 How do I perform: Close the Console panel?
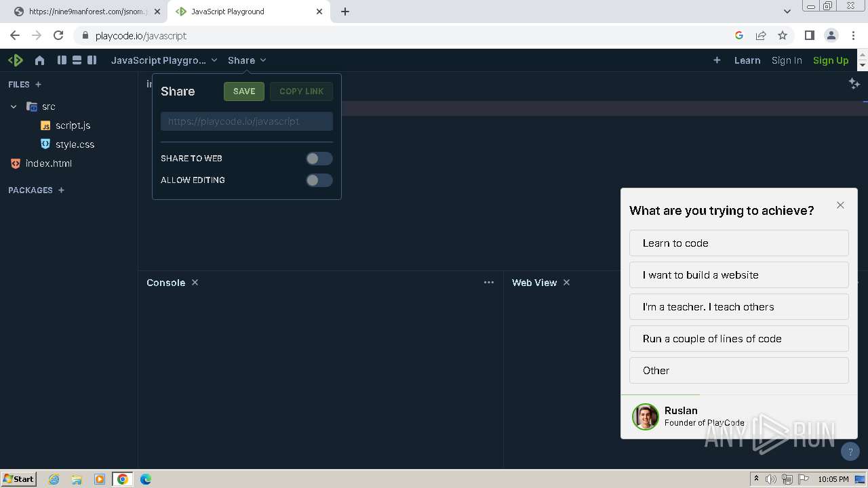(x=195, y=282)
